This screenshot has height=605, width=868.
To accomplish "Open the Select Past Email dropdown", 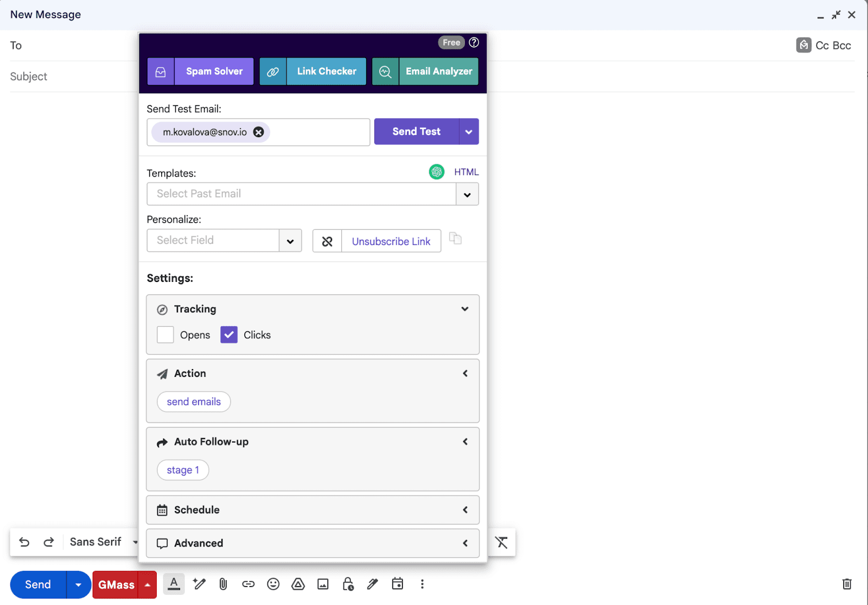I will click(x=467, y=194).
